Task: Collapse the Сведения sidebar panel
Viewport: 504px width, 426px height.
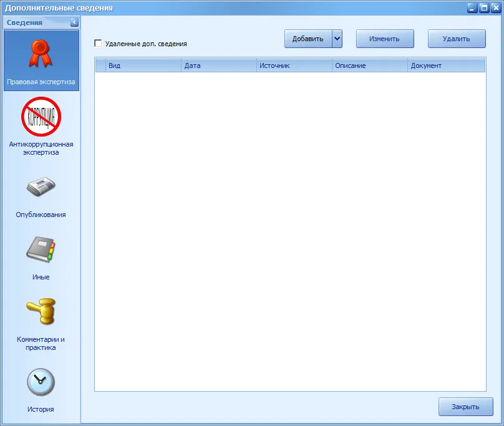Action: point(74,22)
